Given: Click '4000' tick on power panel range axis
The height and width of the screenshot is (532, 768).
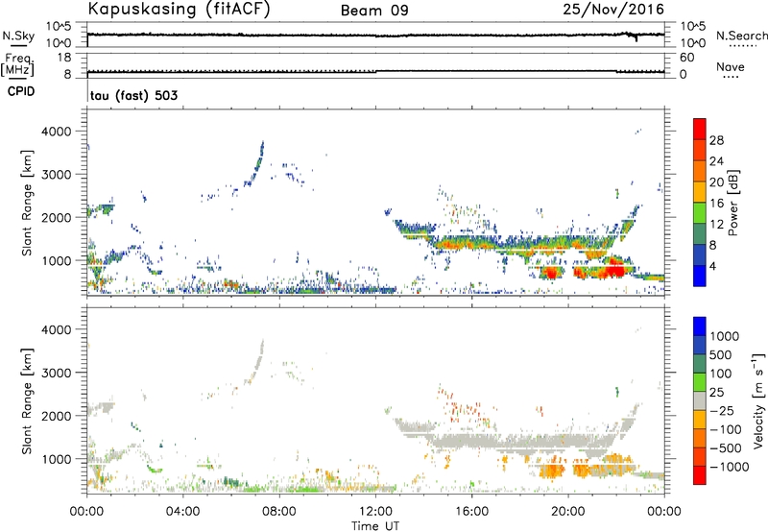Looking at the screenshot, I should [56, 132].
